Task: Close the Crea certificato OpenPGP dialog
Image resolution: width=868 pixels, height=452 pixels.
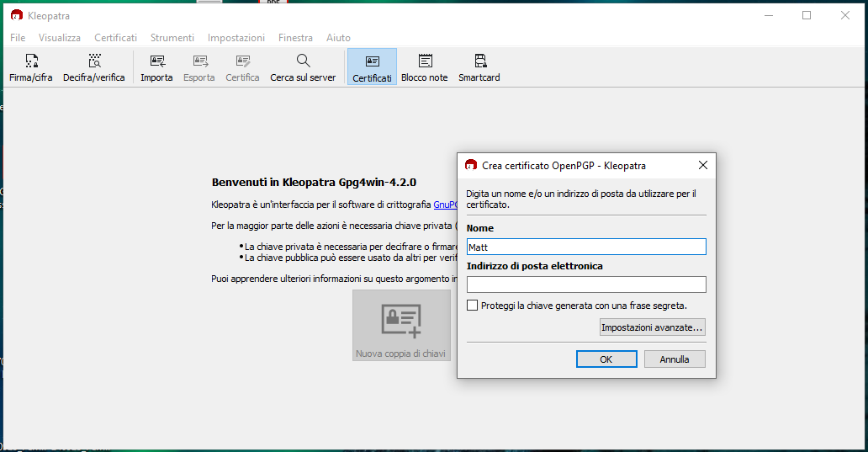Action: click(703, 165)
